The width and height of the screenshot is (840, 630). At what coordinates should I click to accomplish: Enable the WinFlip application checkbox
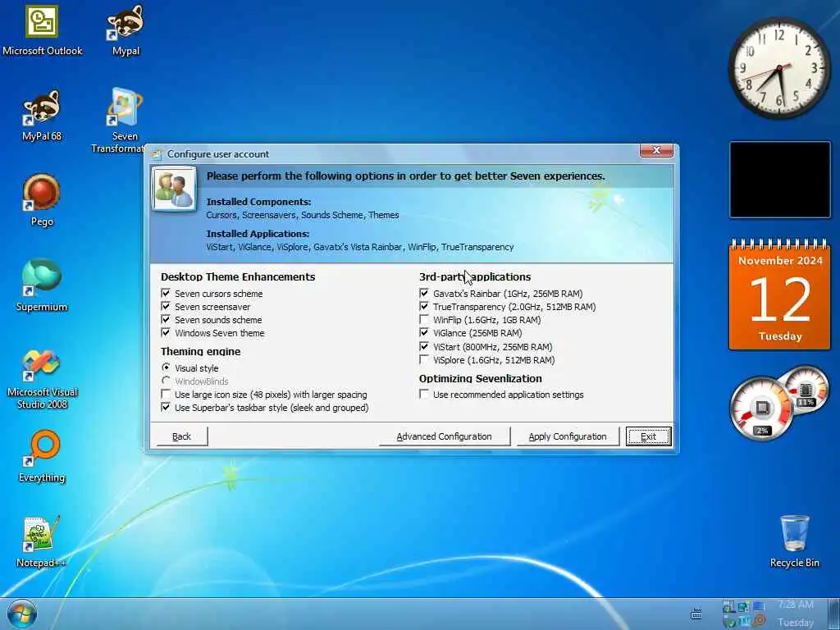click(424, 319)
